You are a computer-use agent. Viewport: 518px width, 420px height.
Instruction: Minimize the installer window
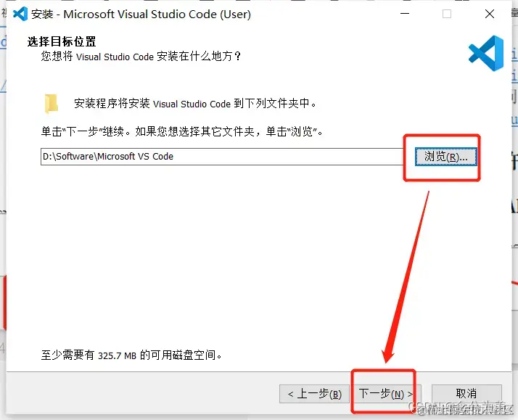(x=405, y=14)
